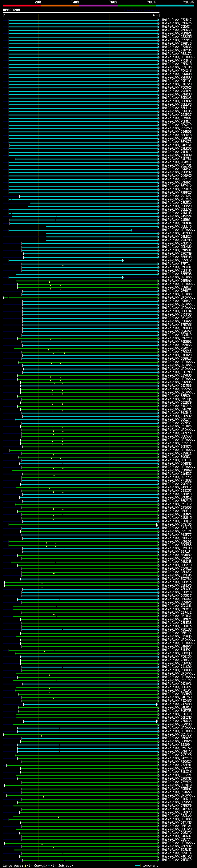197x868 pixels.
Task: Select the UniRef100_Q7RKK8 label
Action: (x=177, y=721)
